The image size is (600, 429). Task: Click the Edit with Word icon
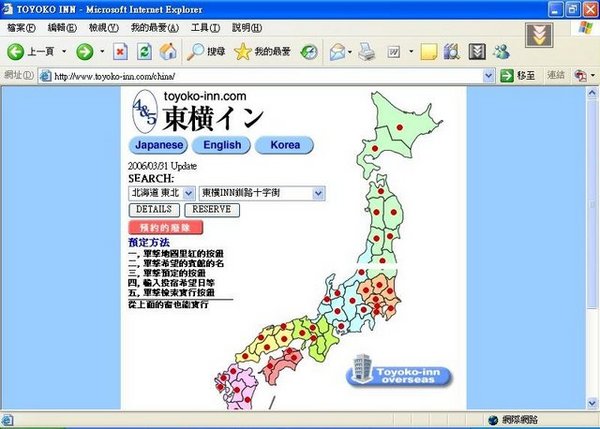[394, 52]
